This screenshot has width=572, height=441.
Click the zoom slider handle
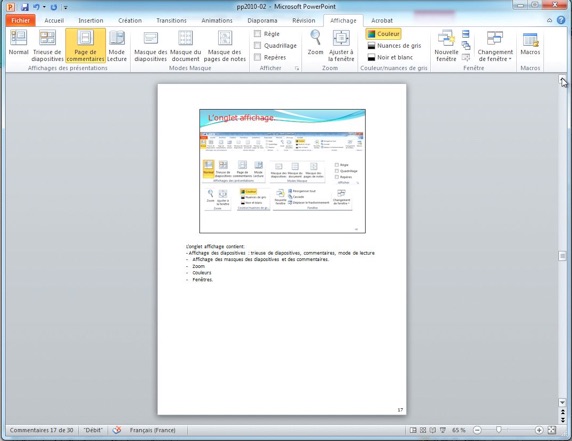pos(498,430)
